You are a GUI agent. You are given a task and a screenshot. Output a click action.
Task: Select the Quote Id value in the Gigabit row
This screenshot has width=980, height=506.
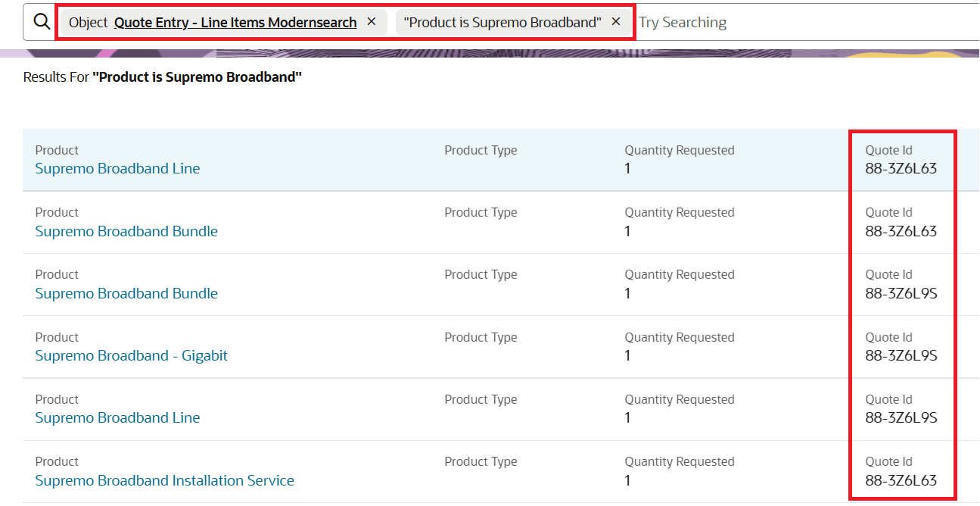[901, 355]
